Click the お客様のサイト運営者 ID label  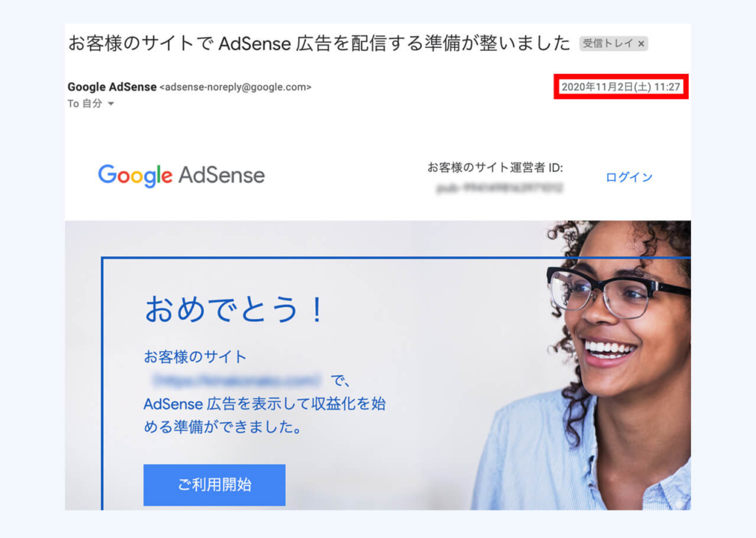click(x=495, y=168)
